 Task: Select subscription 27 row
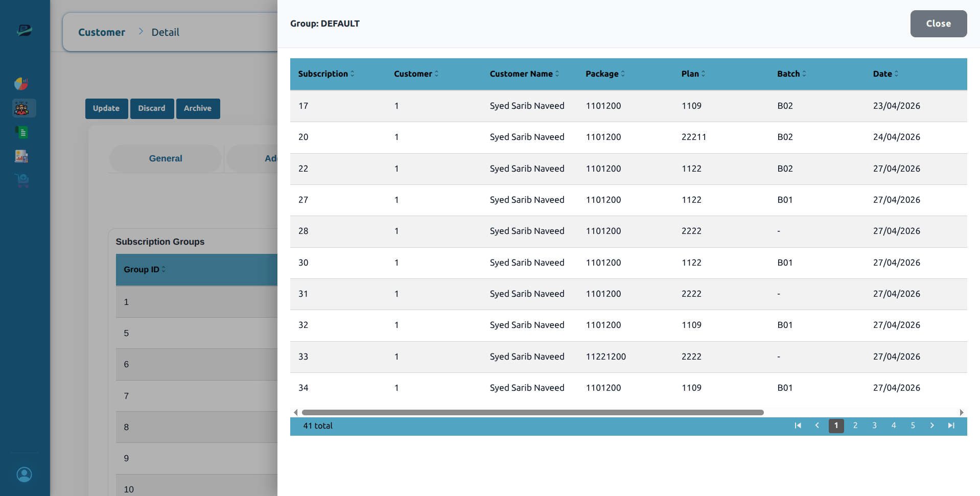tap(628, 200)
